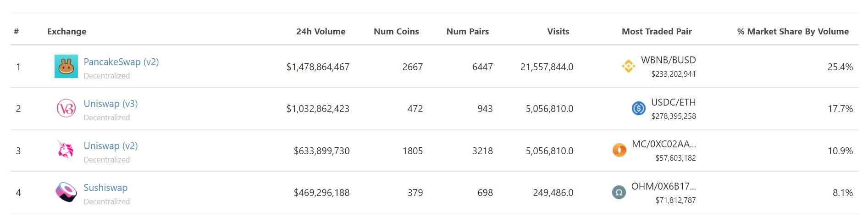Open the PancakeSwap (v2) exchange link
Screen dimensions: 868x218
tap(121, 62)
